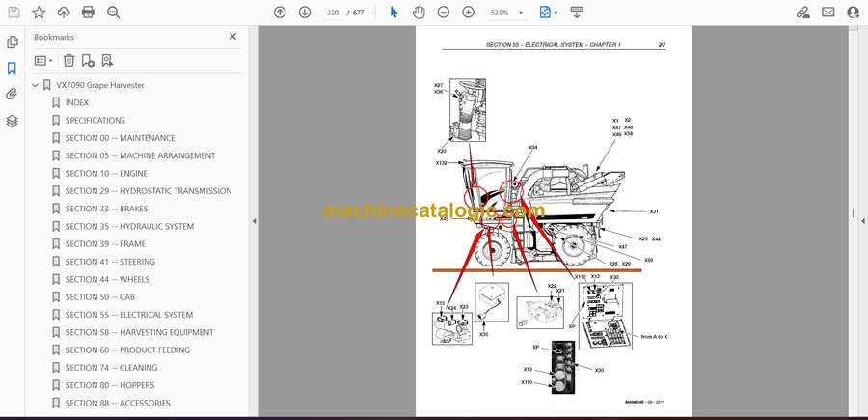Jump to SECTION 74 -- CLEANING
This screenshot has height=420, width=868.
[x=111, y=367]
